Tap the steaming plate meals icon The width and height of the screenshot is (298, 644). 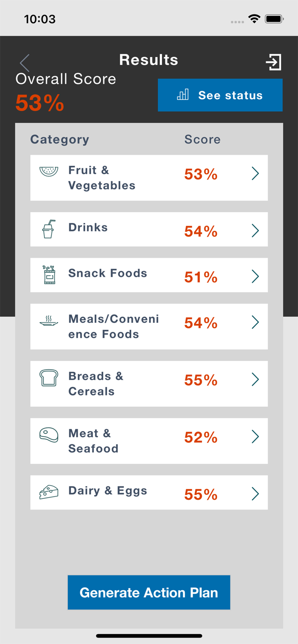click(49, 321)
